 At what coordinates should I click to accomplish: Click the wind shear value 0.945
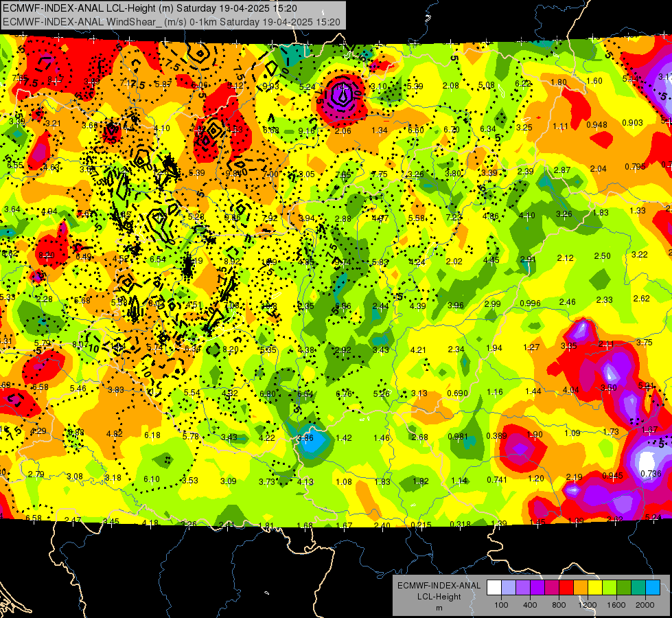click(x=612, y=476)
